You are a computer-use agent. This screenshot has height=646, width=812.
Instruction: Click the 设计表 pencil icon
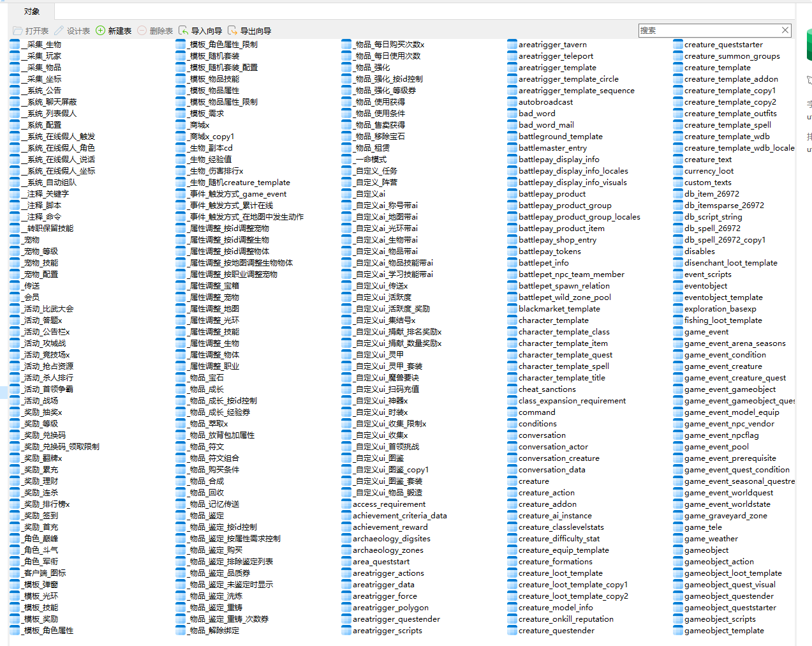coord(59,31)
